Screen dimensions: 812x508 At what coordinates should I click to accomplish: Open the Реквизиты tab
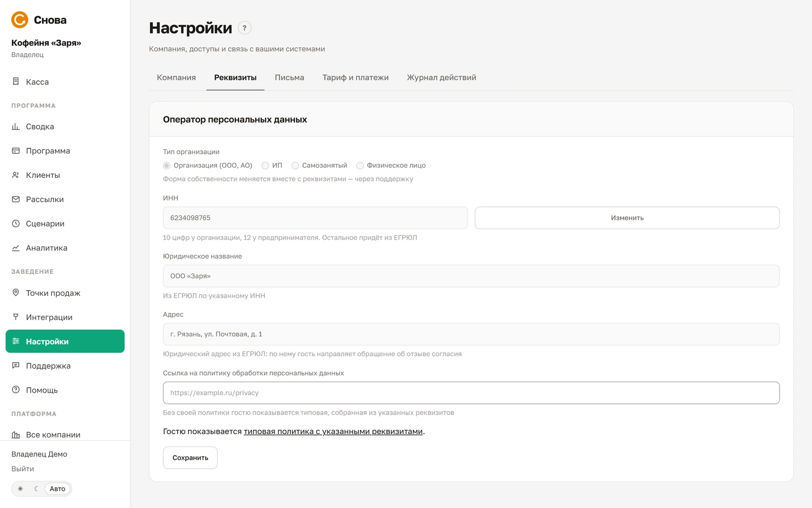tap(235, 78)
